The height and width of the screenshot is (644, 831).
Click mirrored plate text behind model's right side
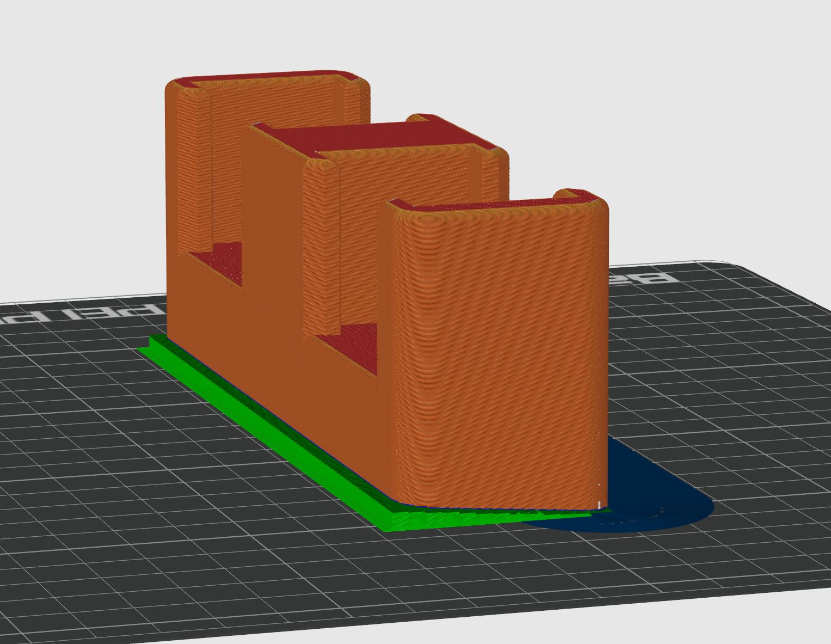point(648,278)
